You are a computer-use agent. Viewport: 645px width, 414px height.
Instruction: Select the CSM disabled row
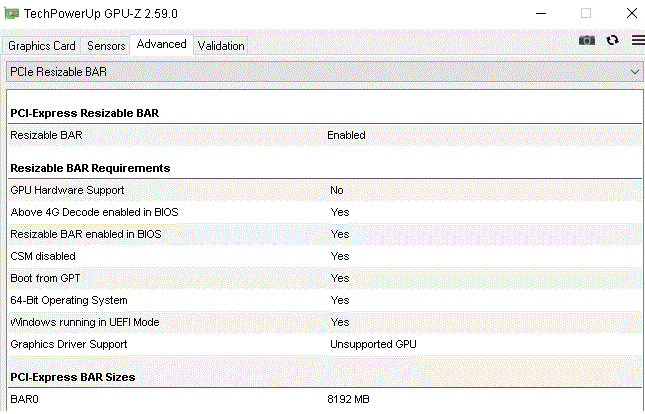coord(323,256)
